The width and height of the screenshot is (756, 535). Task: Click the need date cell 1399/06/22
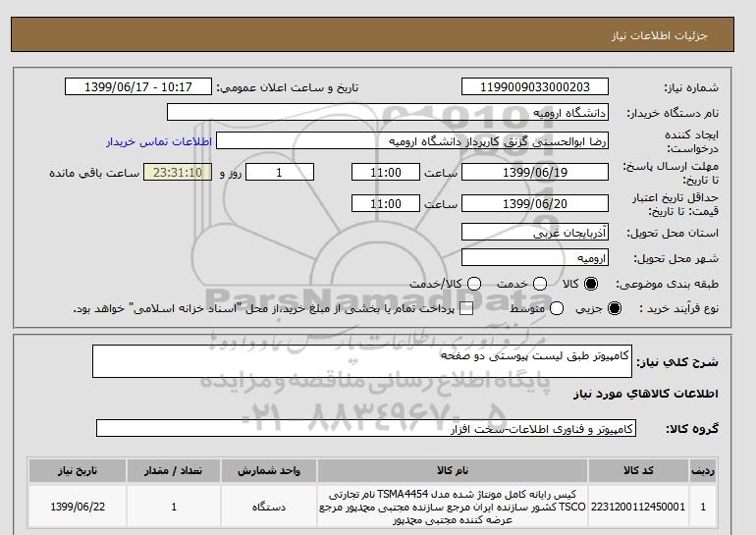click(x=78, y=507)
